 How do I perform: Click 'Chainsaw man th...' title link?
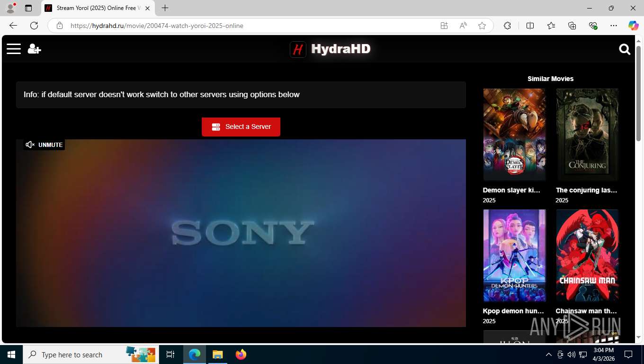click(x=586, y=311)
